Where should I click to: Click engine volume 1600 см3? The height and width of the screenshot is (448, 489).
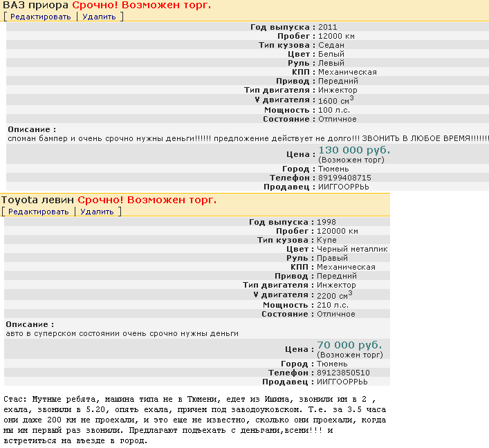[336, 100]
